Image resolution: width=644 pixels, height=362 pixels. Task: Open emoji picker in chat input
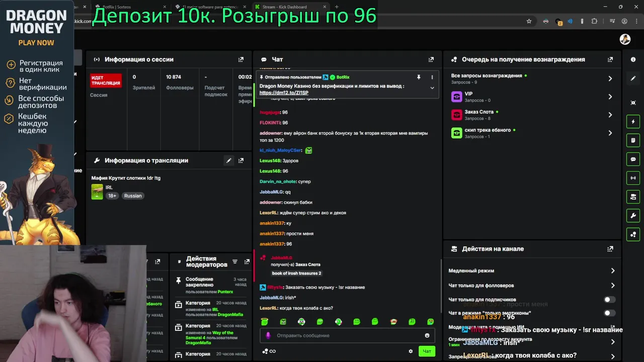[427, 335]
